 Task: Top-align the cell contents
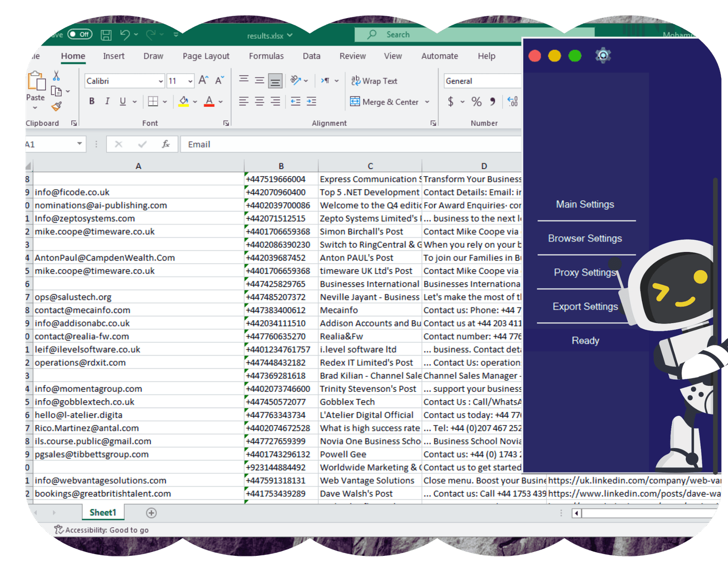click(x=244, y=80)
